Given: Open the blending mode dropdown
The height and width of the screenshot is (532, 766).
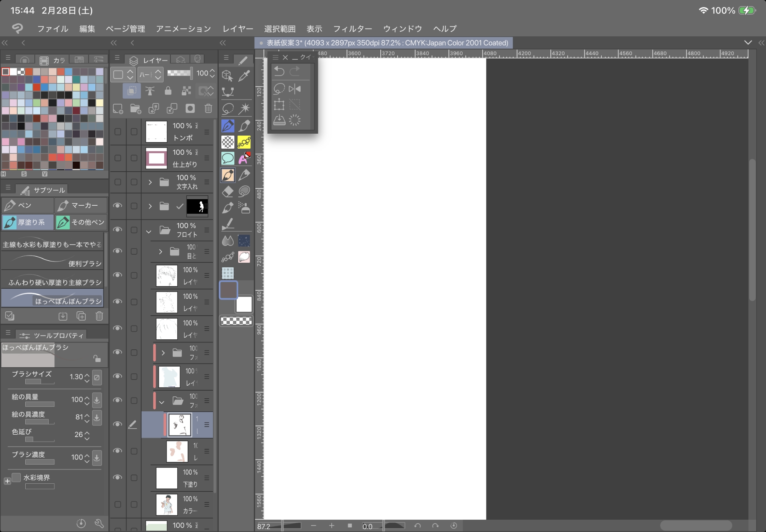Looking at the screenshot, I should coord(151,74).
